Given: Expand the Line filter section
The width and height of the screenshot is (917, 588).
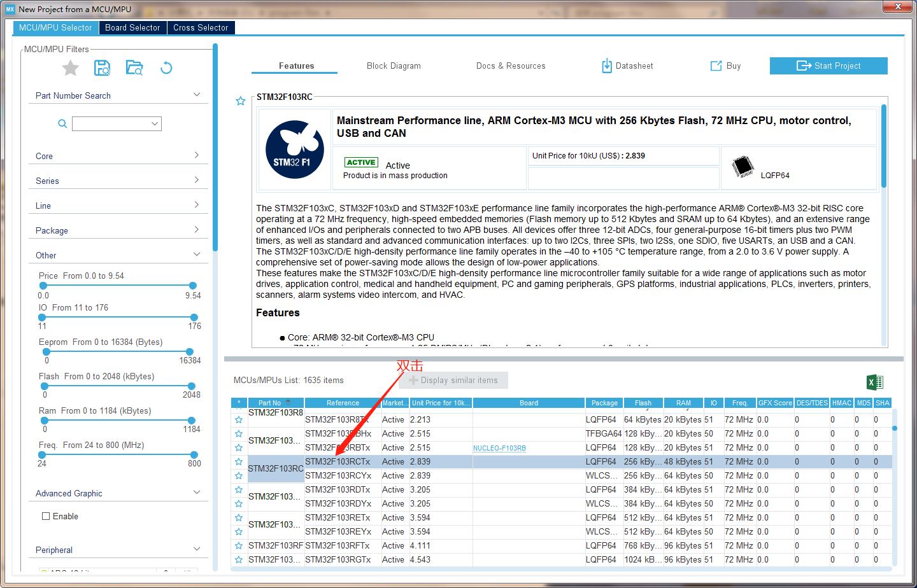Looking at the screenshot, I should [x=197, y=205].
